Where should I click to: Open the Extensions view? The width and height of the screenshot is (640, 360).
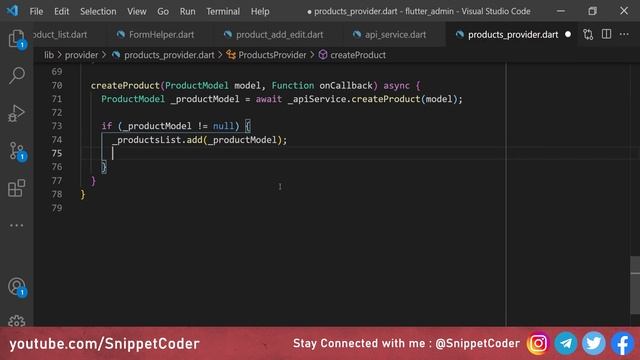(x=16, y=188)
